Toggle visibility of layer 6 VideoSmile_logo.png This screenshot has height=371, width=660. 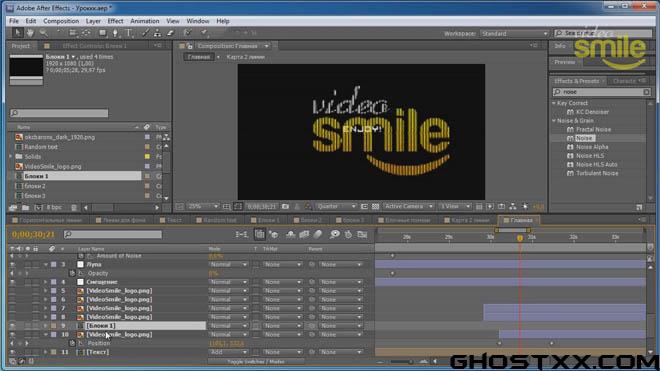point(13,300)
